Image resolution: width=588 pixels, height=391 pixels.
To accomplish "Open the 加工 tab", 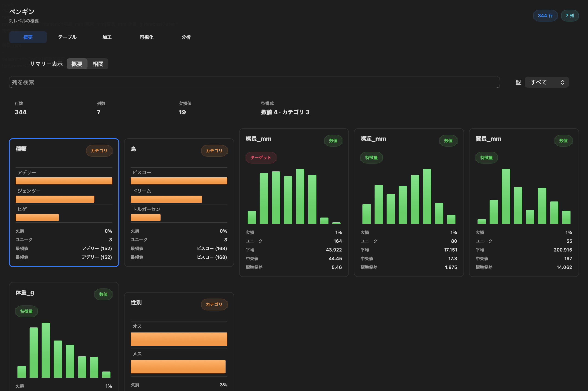I will [107, 37].
